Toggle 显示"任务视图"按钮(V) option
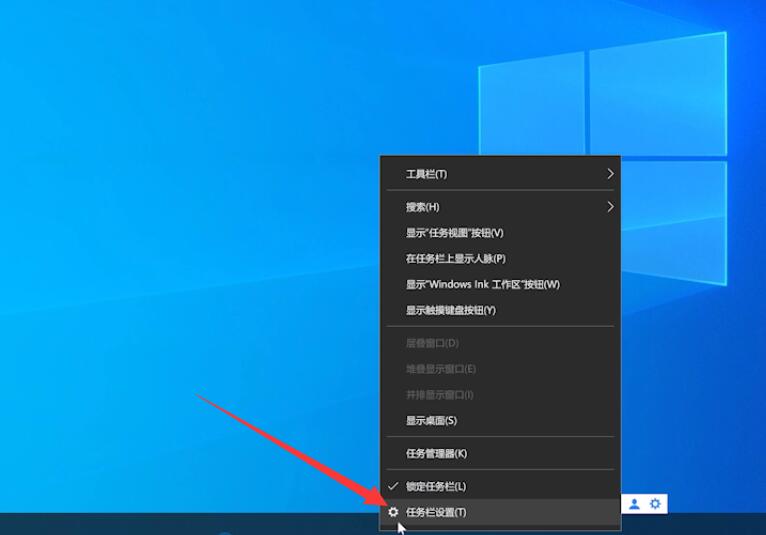766x535 pixels. (x=500, y=233)
